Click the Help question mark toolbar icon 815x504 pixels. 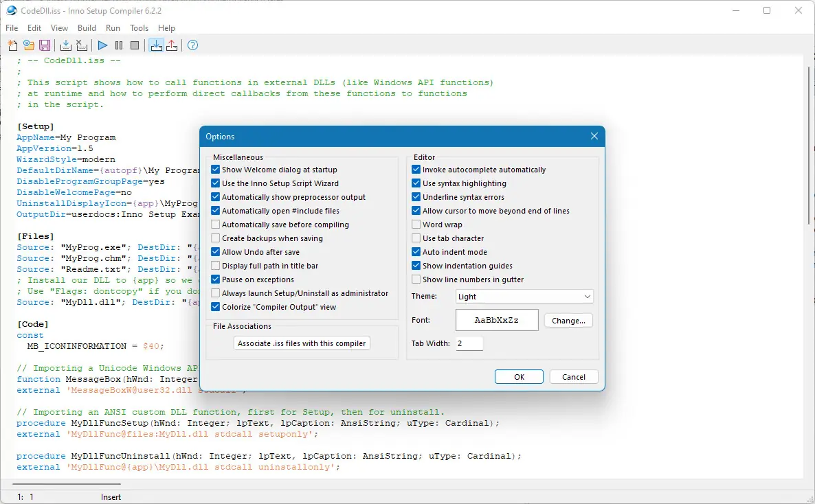(192, 46)
